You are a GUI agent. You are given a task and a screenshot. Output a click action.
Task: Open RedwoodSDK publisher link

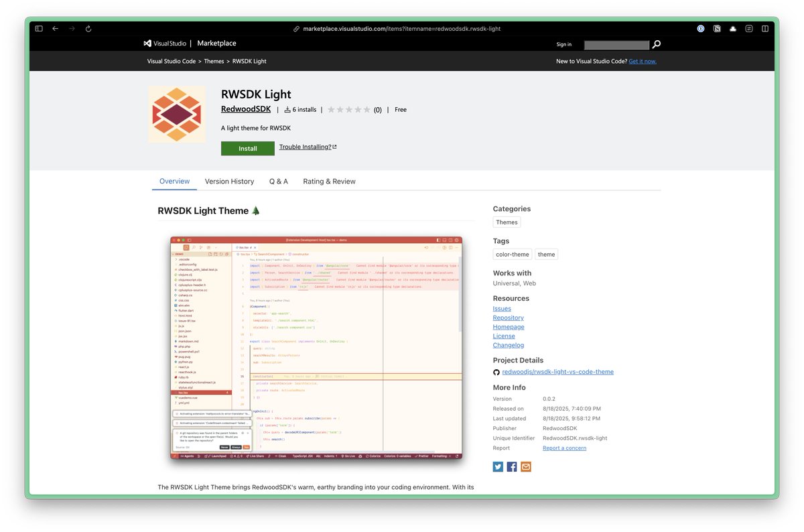[x=246, y=109]
